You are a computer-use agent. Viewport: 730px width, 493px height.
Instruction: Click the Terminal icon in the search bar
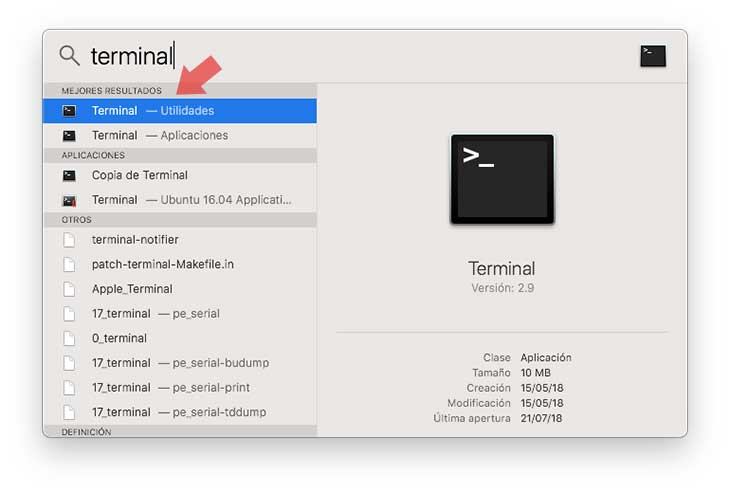click(x=653, y=56)
